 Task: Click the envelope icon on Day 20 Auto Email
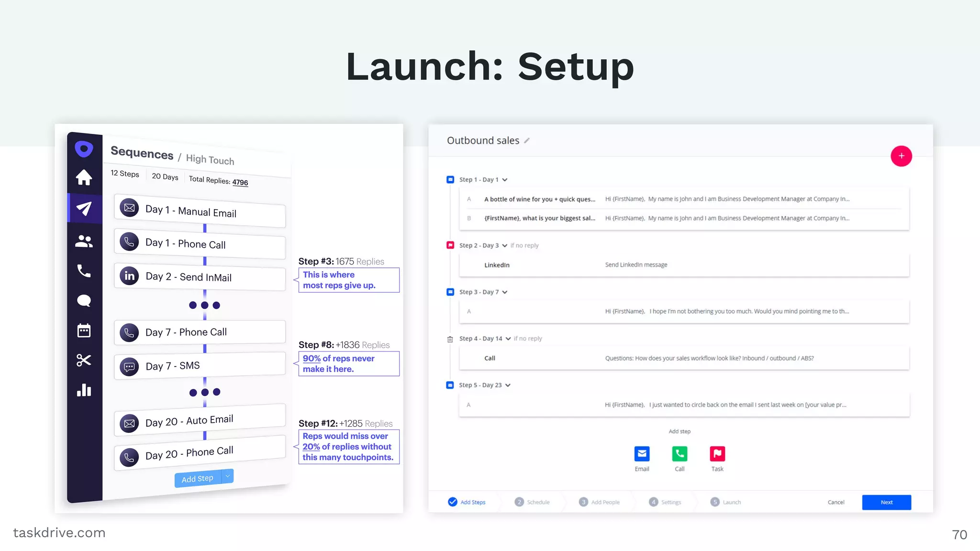[129, 424]
